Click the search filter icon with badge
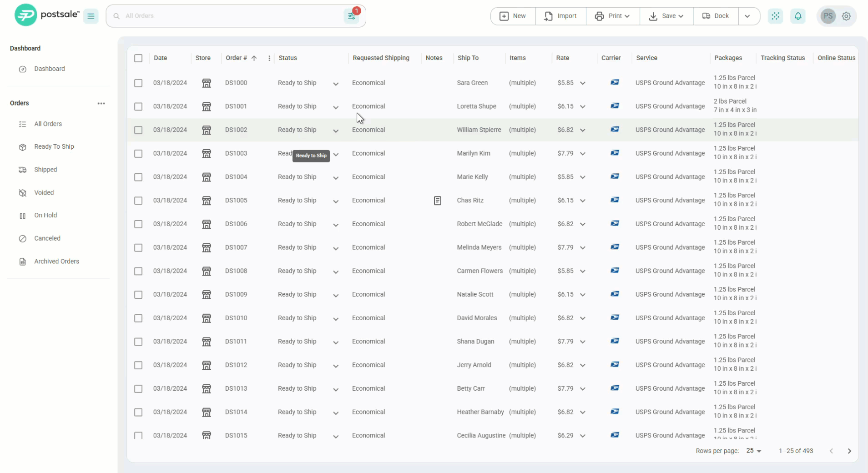This screenshot has height=473, width=868. (x=352, y=16)
